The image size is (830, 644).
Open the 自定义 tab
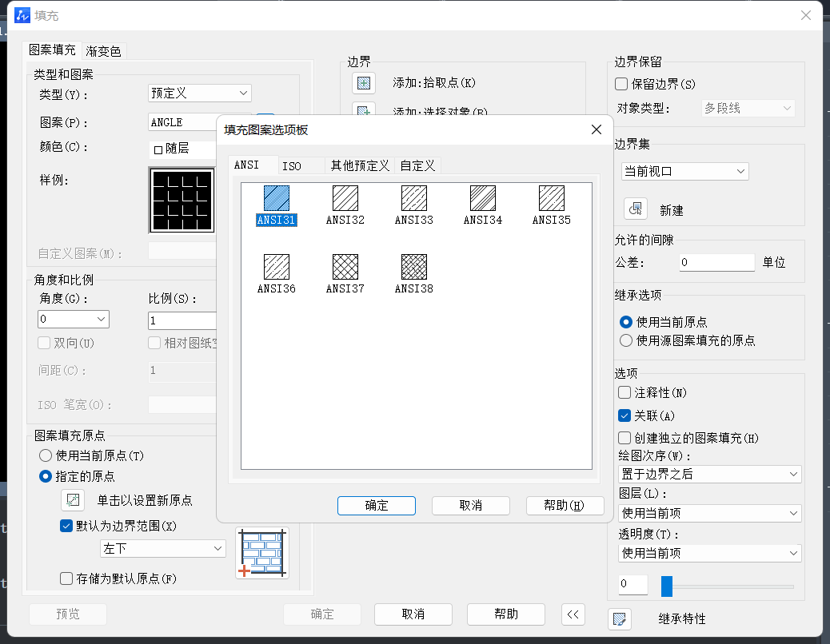417,166
